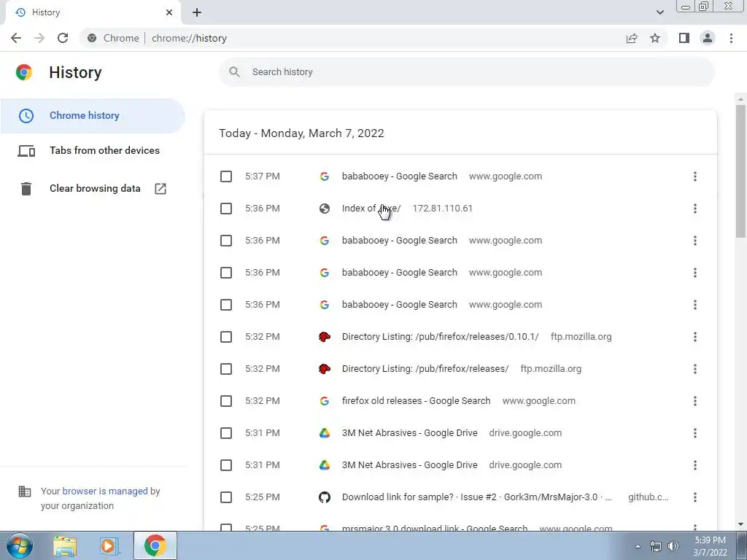Reload the history page
747x560 pixels.
tap(63, 38)
